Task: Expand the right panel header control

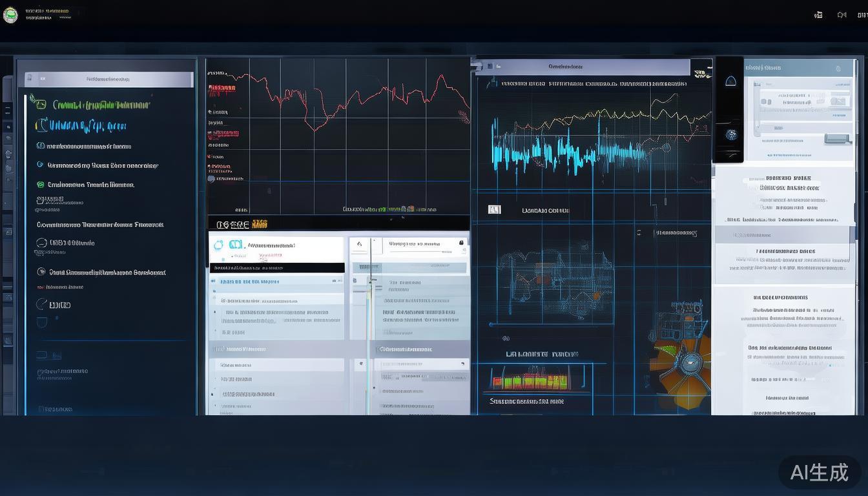Action: tap(838, 68)
